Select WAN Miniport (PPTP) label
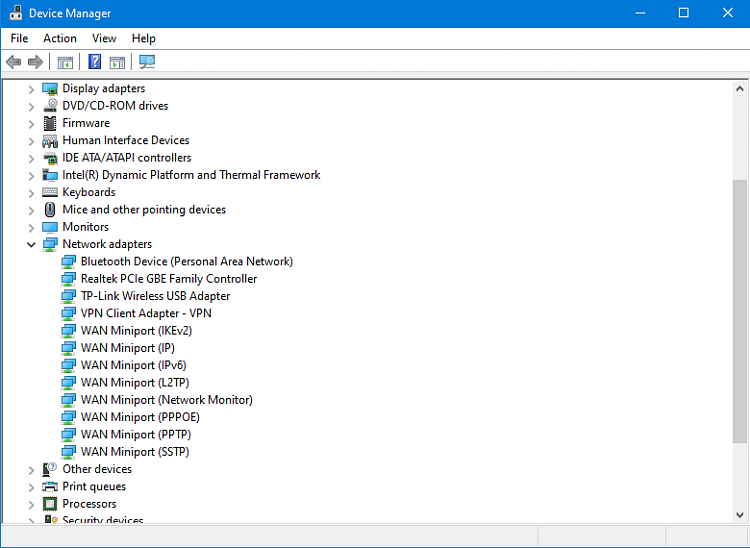750x548 pixels. pyautogui.click(x=136, y=434)
